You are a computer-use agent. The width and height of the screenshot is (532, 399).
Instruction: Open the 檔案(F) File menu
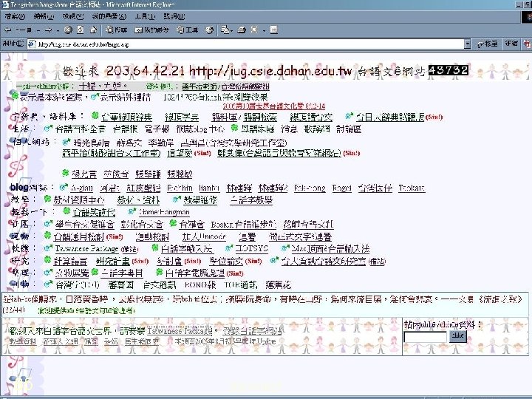[15, 16]
